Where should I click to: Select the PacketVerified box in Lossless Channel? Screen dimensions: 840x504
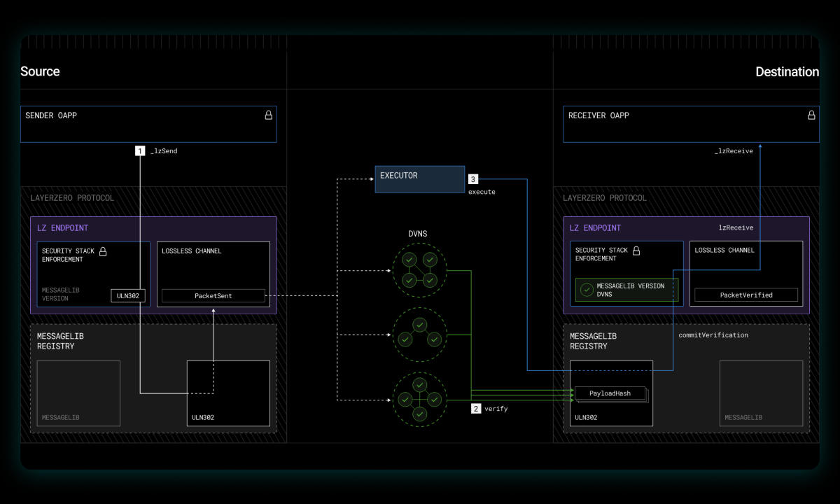[x=746, y=295]
